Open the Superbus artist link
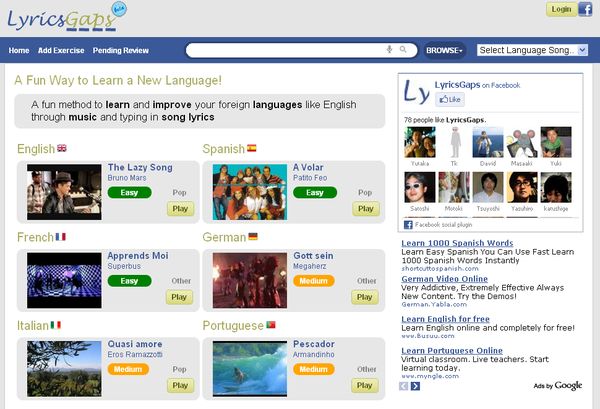The height and width of the screenshot is (409, 600). pos(124,266)
